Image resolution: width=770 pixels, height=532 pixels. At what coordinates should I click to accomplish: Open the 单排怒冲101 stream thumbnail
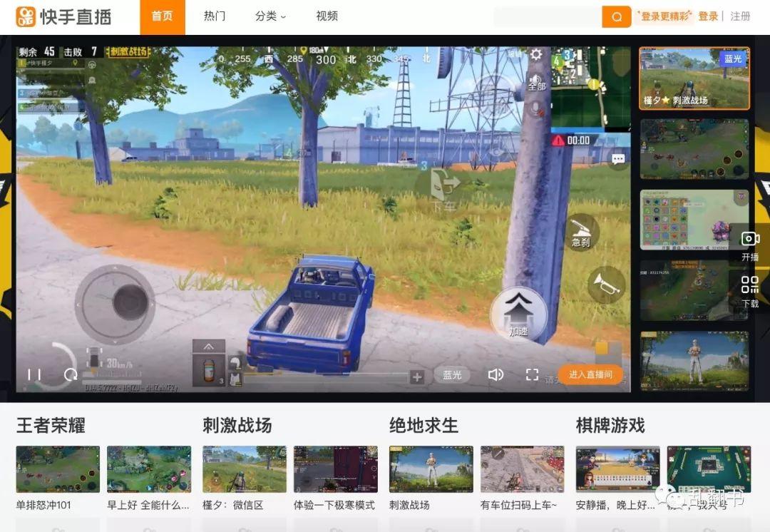(x=58, y=469)
